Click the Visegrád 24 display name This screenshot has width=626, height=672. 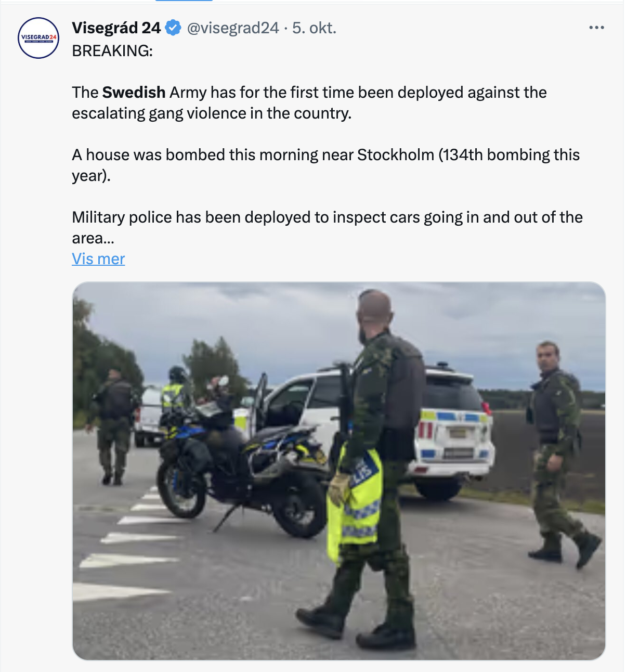[116, 28]
